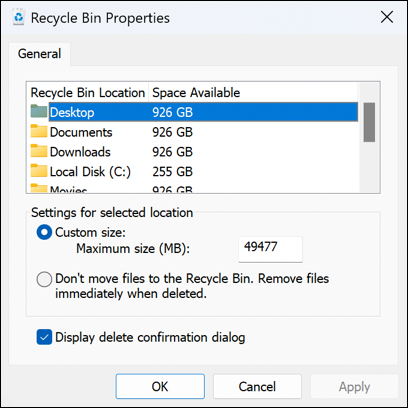Click the Maximum size (MB) label
The height and width of the screenshot is (408, 408).
(133, 248)
